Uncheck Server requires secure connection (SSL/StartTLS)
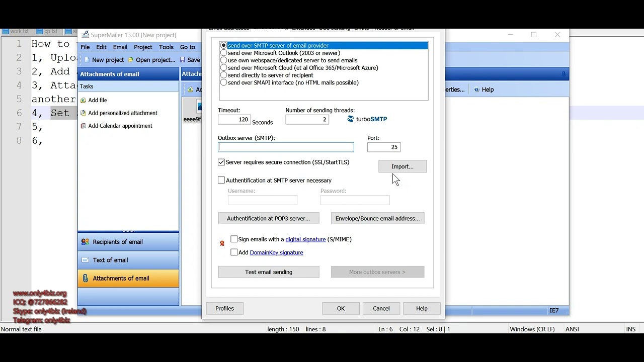This screenshot has height=362, width=644. point(221,162)
